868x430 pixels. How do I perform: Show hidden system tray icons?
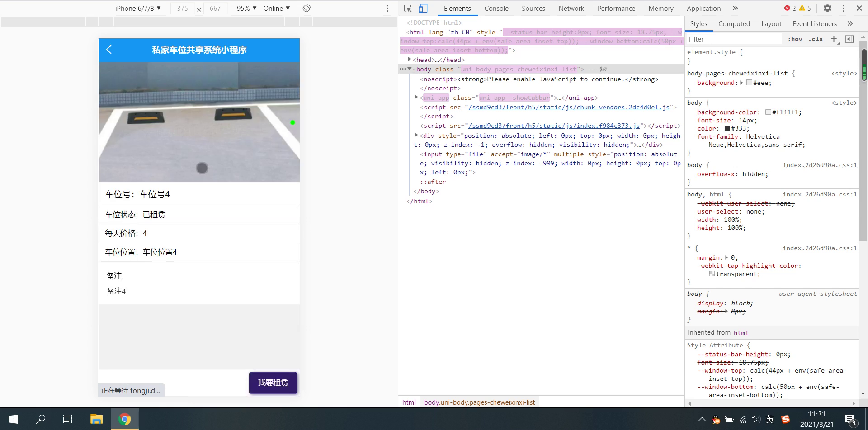click(702, 419)
